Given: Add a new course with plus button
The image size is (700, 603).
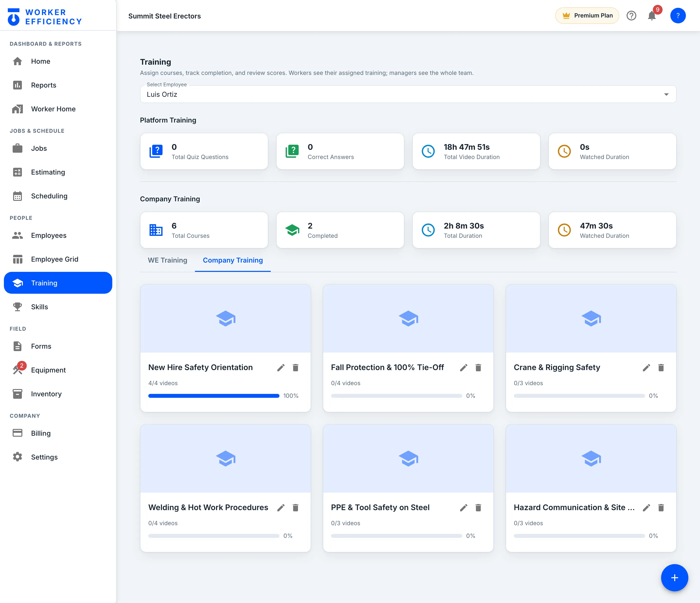Looking at the screenshot, I should (x=674, y=578).
